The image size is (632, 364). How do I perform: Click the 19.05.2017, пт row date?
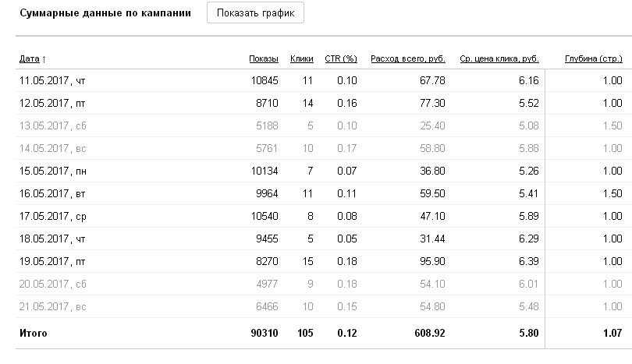click(52, 261)
